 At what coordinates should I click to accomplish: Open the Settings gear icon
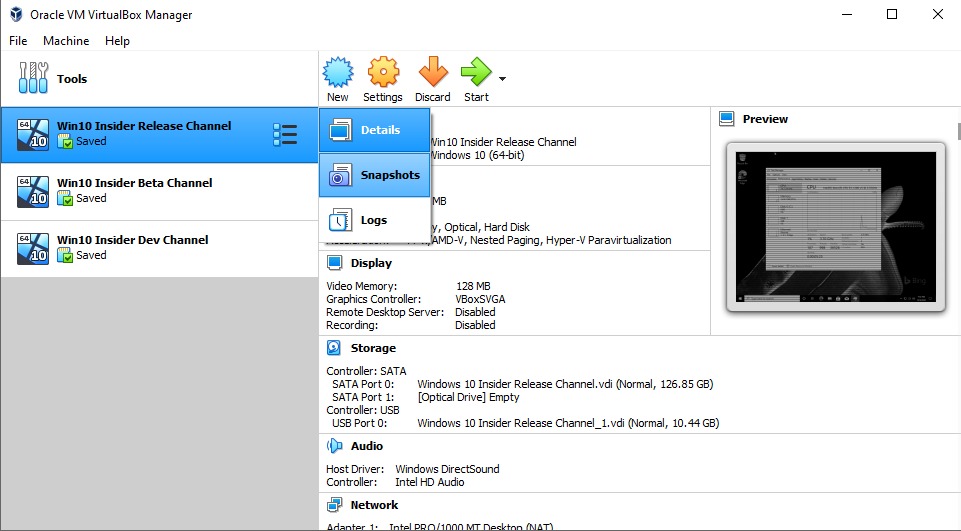tap(383, 73)
